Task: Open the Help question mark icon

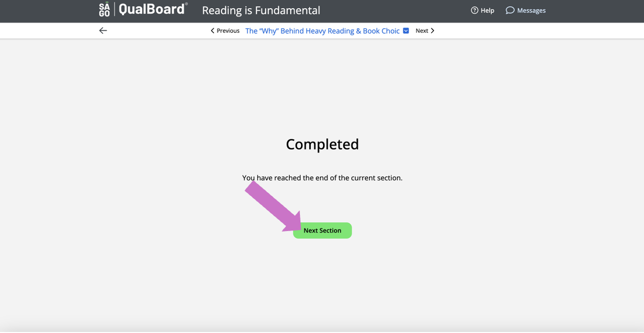Action: (x=474, y=10)
